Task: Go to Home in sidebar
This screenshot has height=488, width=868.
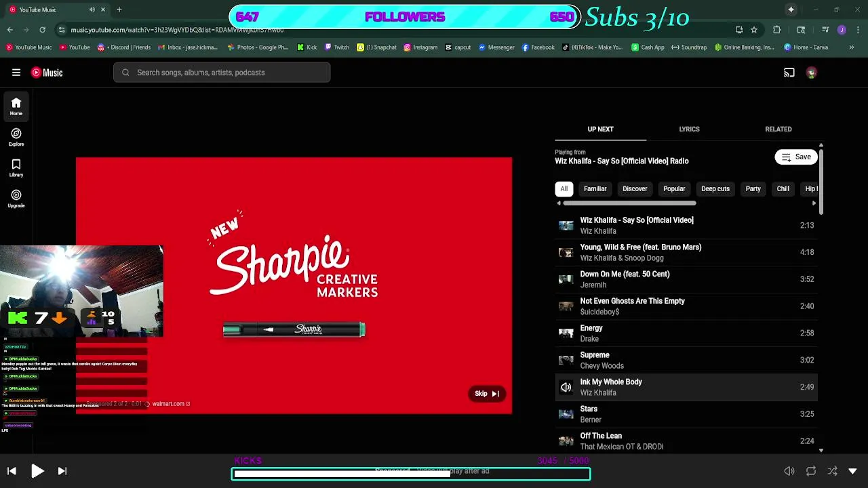Action: point(16,106)
